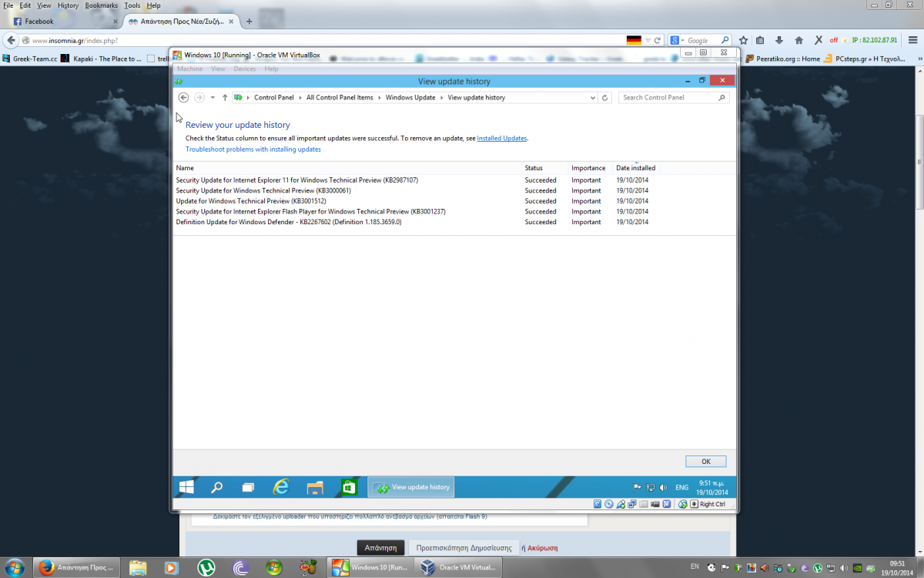
Task: Open the Installed Updates link
Action: click(502, 138)
